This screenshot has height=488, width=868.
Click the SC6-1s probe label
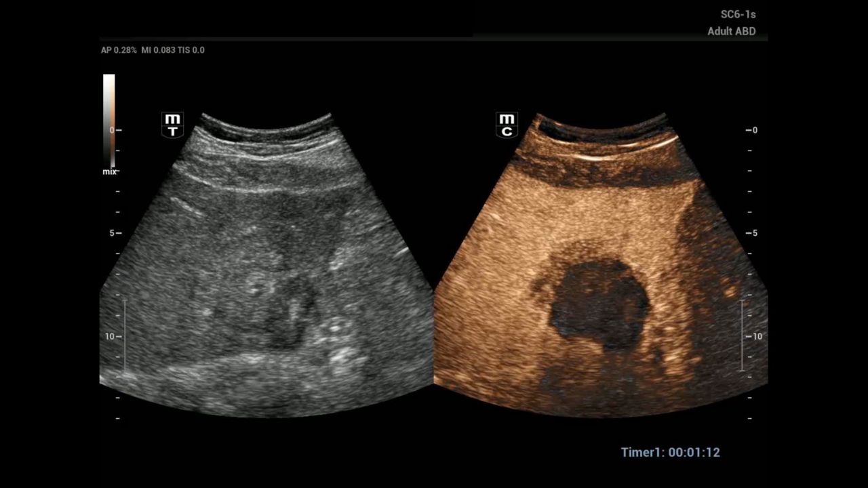(x=738, y=14)
